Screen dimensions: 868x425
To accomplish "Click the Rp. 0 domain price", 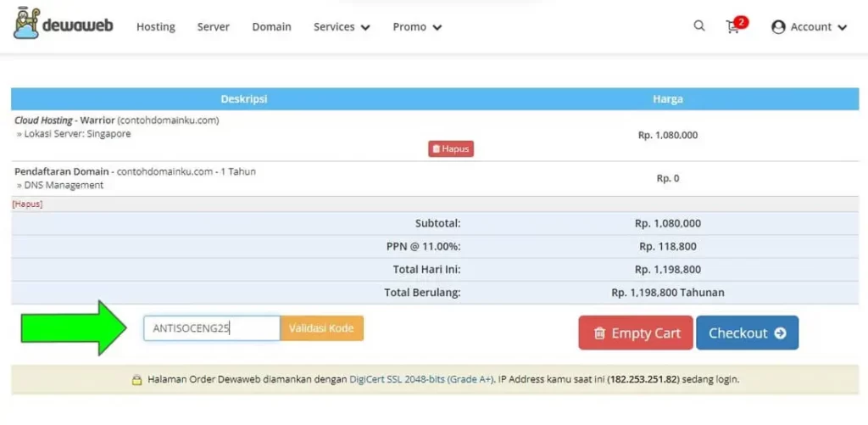I will pyautogui.click(x=668, y=178).
